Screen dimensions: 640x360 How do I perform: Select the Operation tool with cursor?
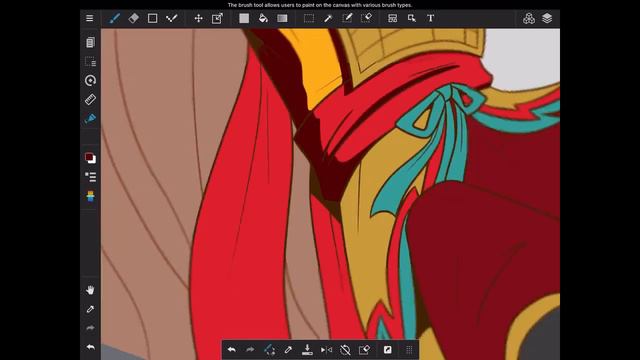(x=411, y=18)
